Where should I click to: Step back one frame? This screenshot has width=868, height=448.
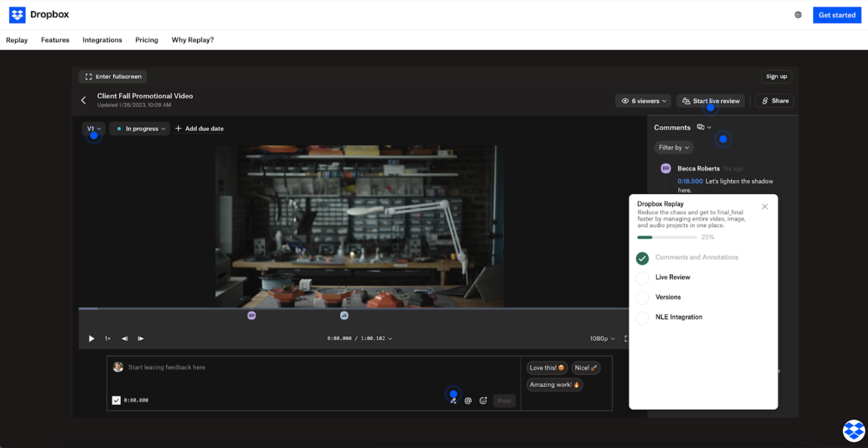125,338
